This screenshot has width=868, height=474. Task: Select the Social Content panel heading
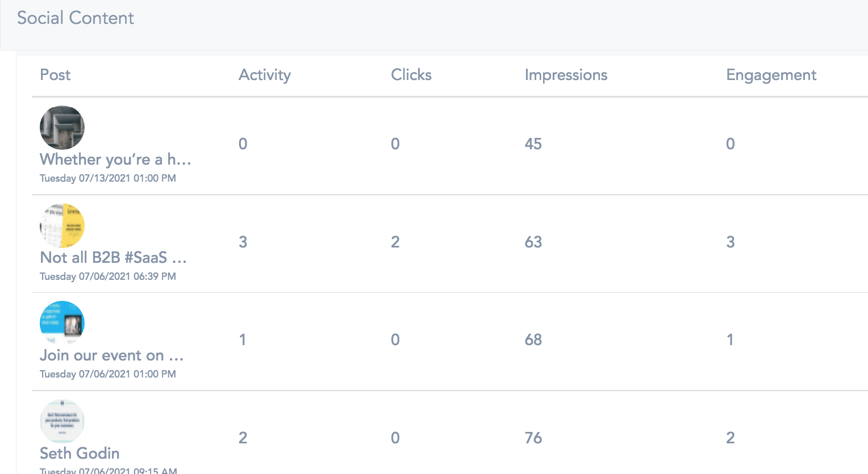[x=76, y=18]
